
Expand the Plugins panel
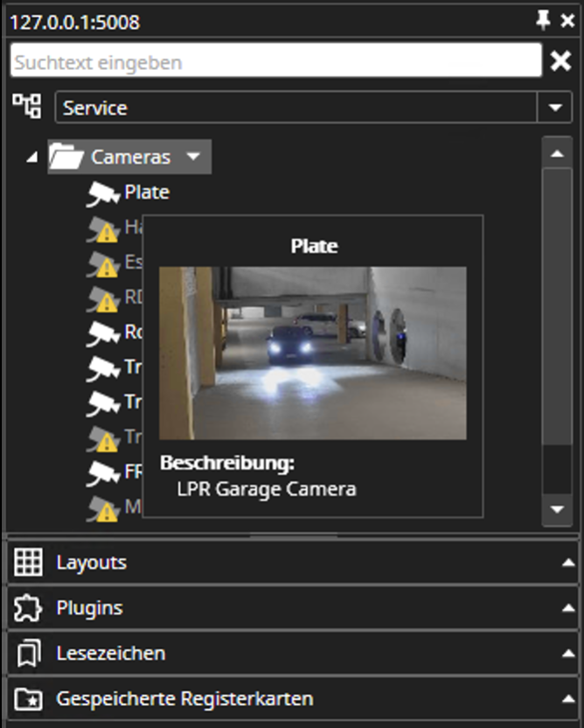pyautogui.click(x=569, y=607)
